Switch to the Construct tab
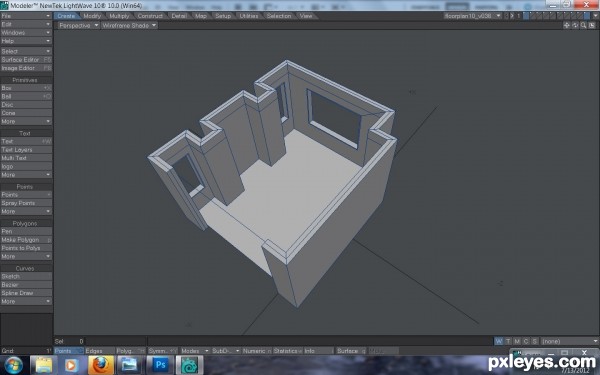Image resolution: width=600 pixels, height=375 pixels. tap(150, 16)
